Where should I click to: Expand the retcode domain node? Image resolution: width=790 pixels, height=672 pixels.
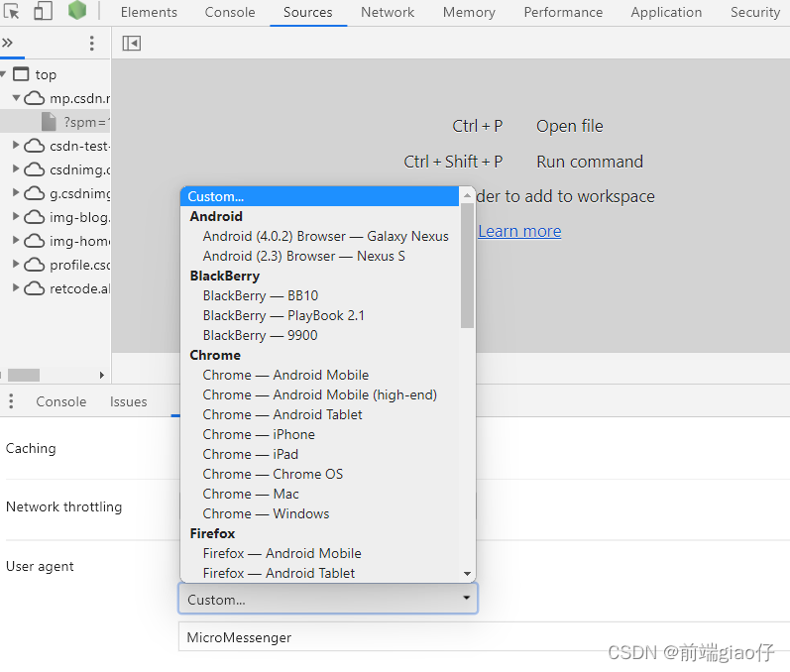point(16,287)
